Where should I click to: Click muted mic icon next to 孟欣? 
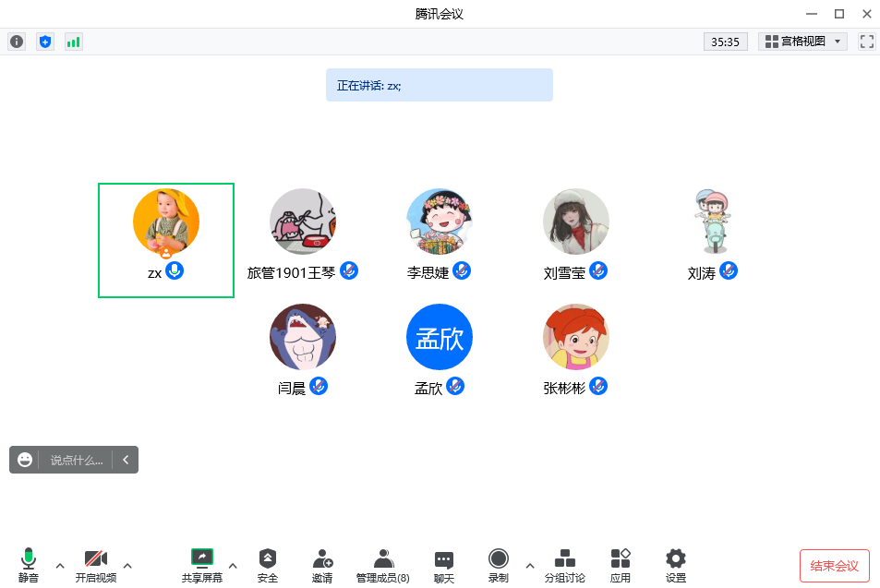pos(455,387)
